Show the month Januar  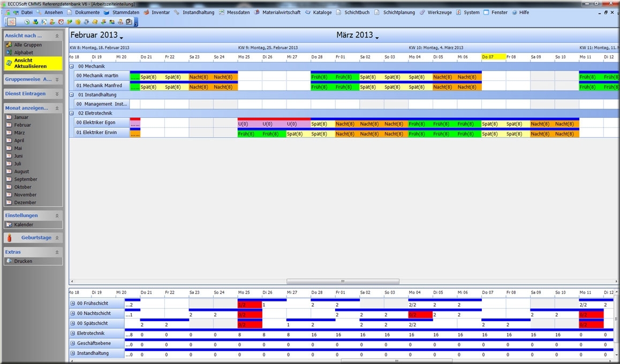[21, 117]
